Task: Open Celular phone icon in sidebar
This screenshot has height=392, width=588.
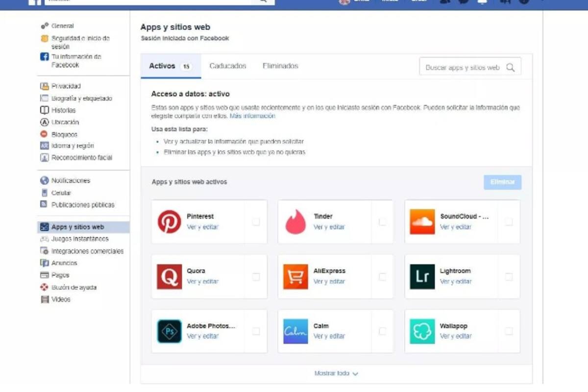Action: 45,193
